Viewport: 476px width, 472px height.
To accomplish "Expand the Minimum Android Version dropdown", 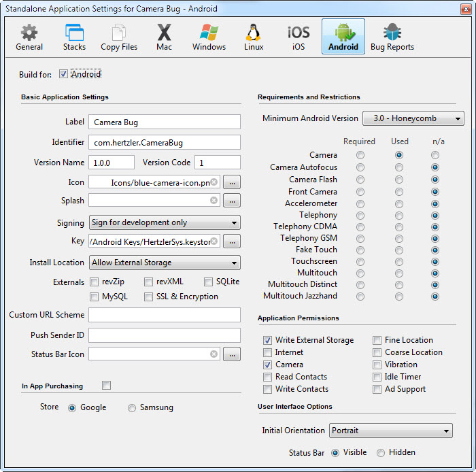I will (413, 118).
